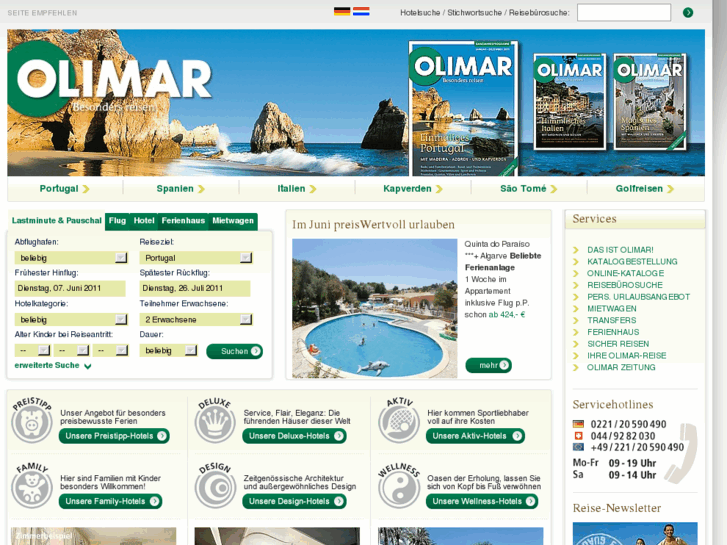The height and width of the screenshot is (545, 727).
Task: Open the Portugal navigation menu
Action: coord(64,189)
